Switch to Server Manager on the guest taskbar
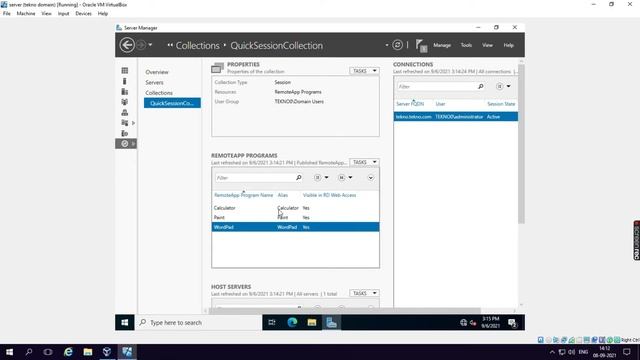Viewport: 640px width, 360px height. (x=331, y=322)
